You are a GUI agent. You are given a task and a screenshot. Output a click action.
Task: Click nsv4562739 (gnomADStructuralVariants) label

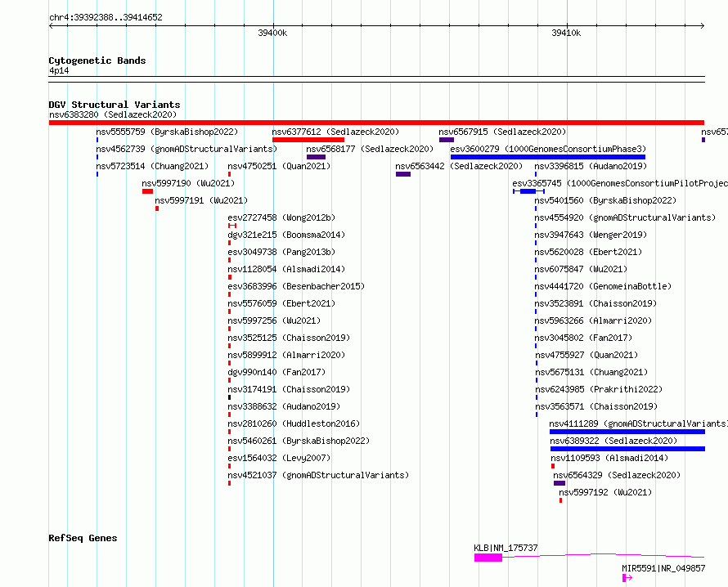click(x=186, y=149)
